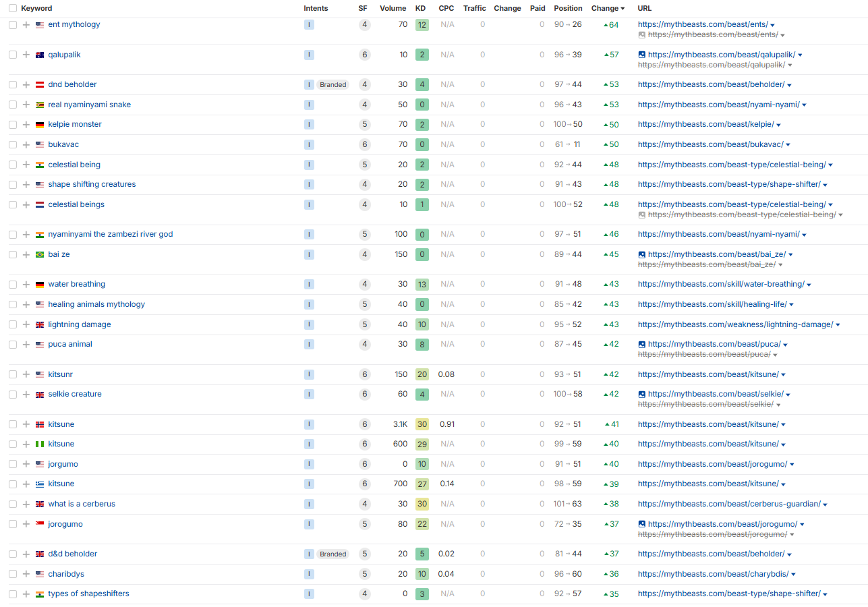Sort table by the sorted Change column
This screenshot has width=868, height=607.
[x=608, y=9]
